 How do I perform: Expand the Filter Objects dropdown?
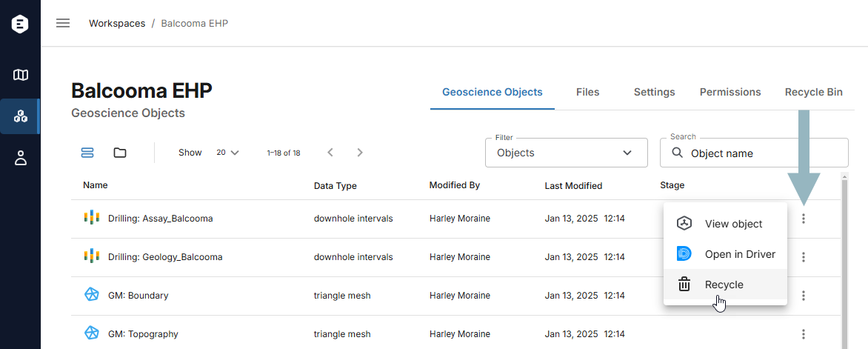pos(567,153)
